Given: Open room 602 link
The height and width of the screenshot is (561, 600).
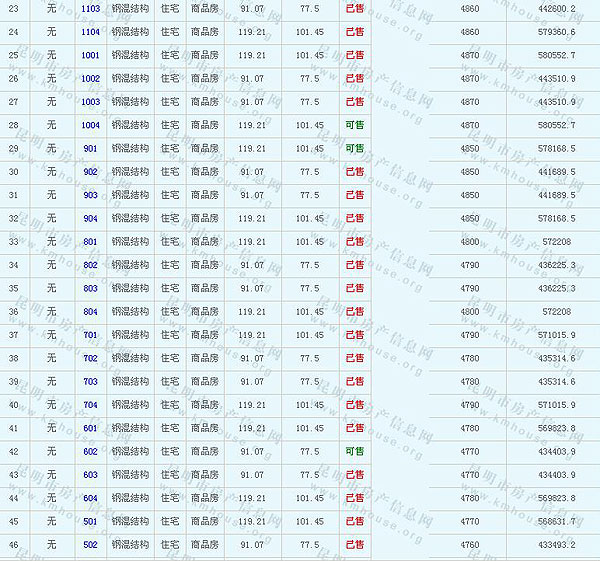Looking at the screenshot, I should (x=90, y=451).
